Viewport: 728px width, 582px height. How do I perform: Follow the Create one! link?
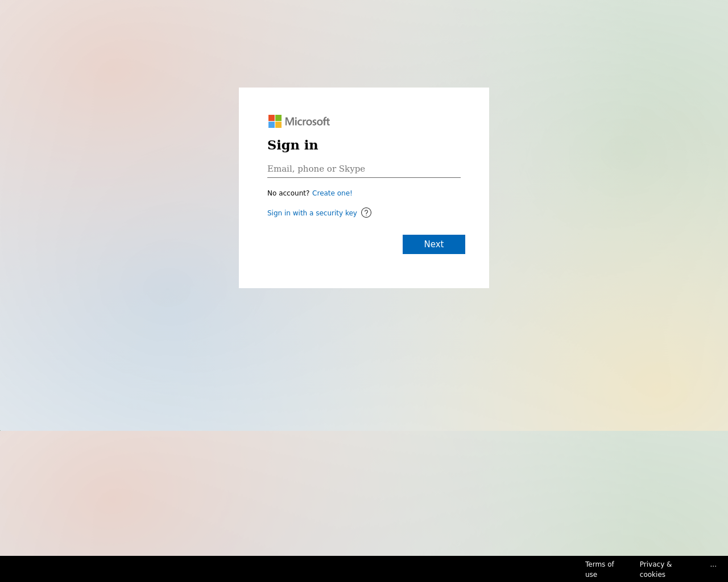click(332, 193)
